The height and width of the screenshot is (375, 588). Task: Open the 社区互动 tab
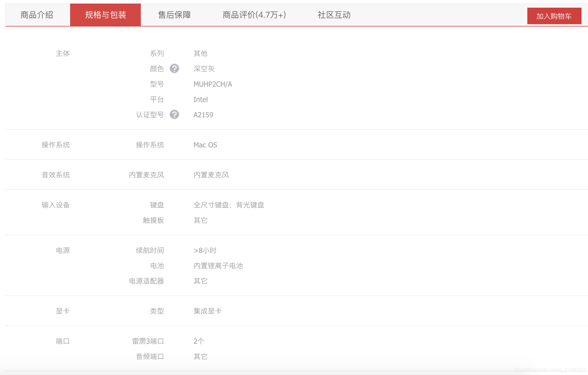point(333,15)
